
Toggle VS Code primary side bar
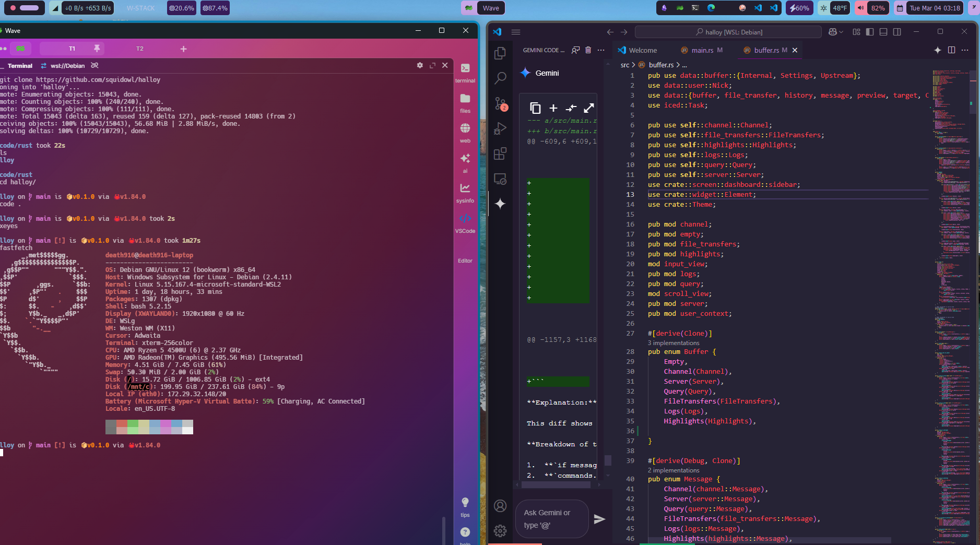coord(870,32)
